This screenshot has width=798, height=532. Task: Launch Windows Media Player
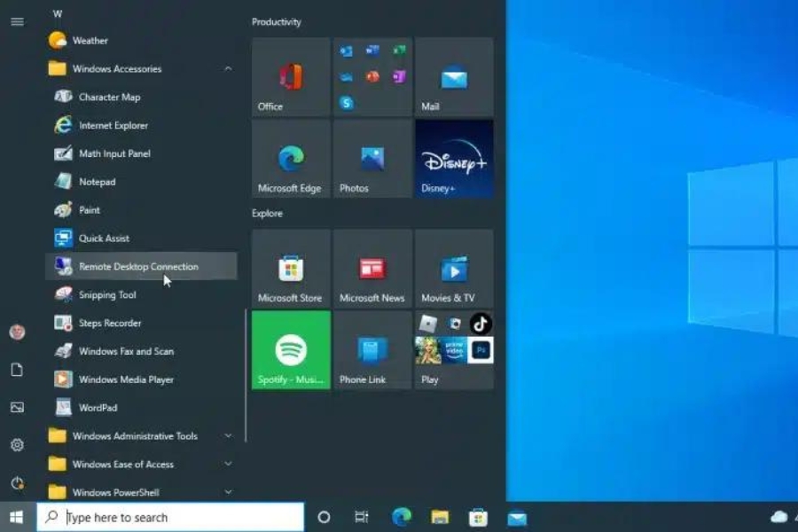[x=141, y=379]
